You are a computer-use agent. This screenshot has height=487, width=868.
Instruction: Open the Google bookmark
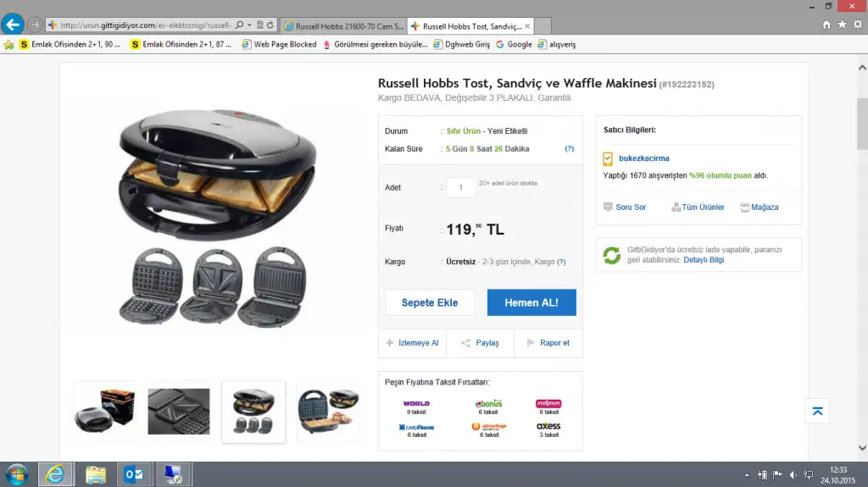pos(514,44)
